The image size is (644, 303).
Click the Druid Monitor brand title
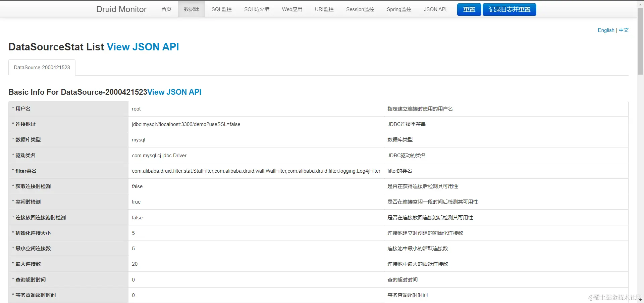point(121,9)
